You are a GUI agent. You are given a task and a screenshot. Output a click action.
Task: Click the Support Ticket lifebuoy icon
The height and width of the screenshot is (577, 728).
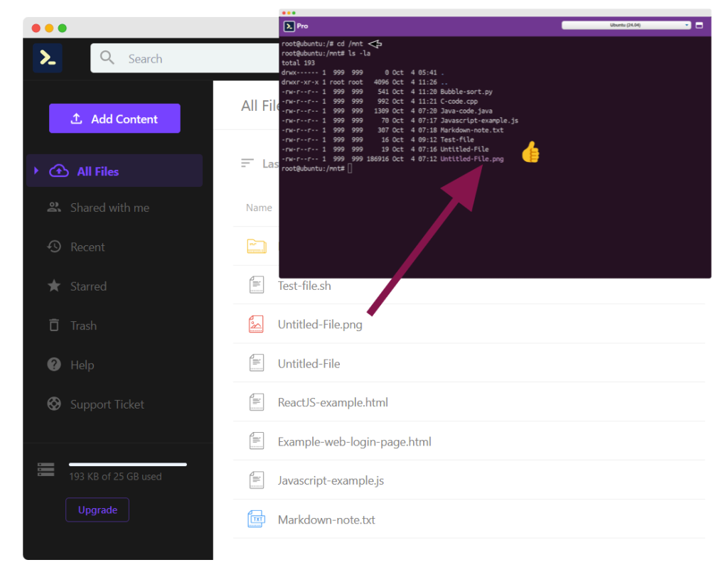point(54,404)
